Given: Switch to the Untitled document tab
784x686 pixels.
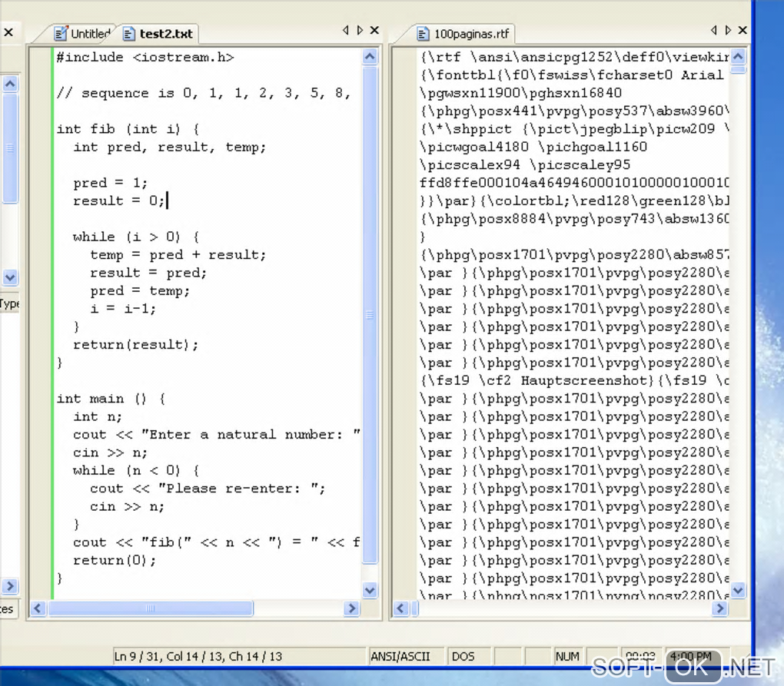Looking at the screenshot, I should click(83, 34).
